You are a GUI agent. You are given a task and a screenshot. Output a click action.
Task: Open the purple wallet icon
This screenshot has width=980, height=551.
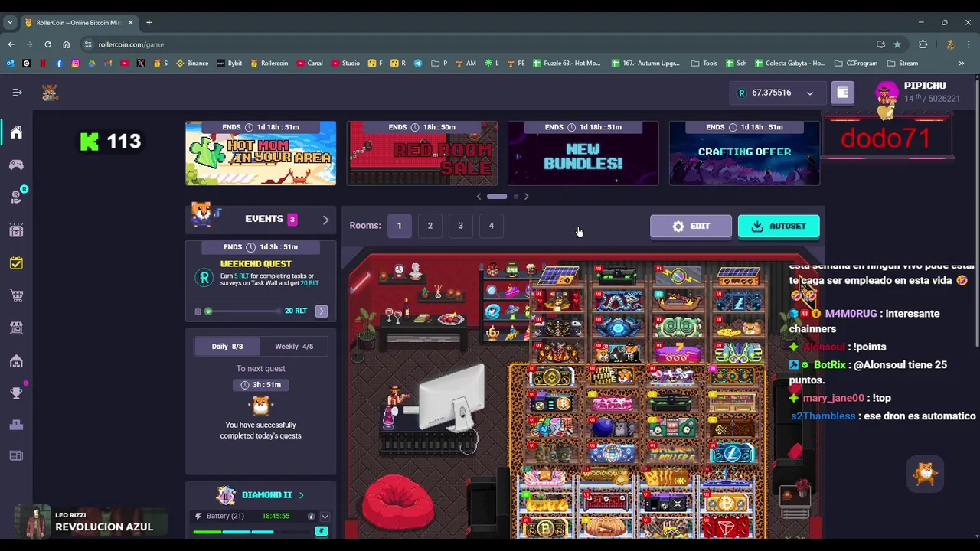pyautogui.click(x=842, y=93)
